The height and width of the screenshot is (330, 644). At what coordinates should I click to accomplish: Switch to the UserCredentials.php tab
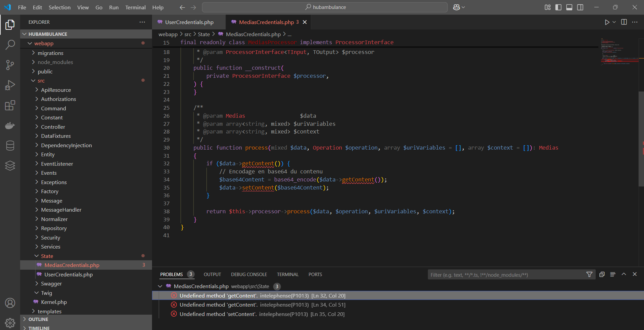coord(189,22)
